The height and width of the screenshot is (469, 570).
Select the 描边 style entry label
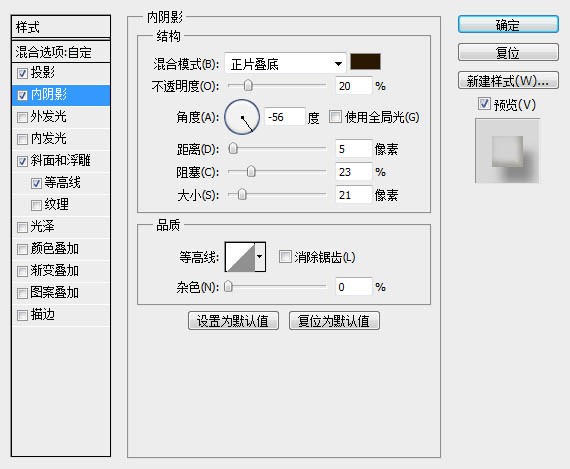coord(43,314)
